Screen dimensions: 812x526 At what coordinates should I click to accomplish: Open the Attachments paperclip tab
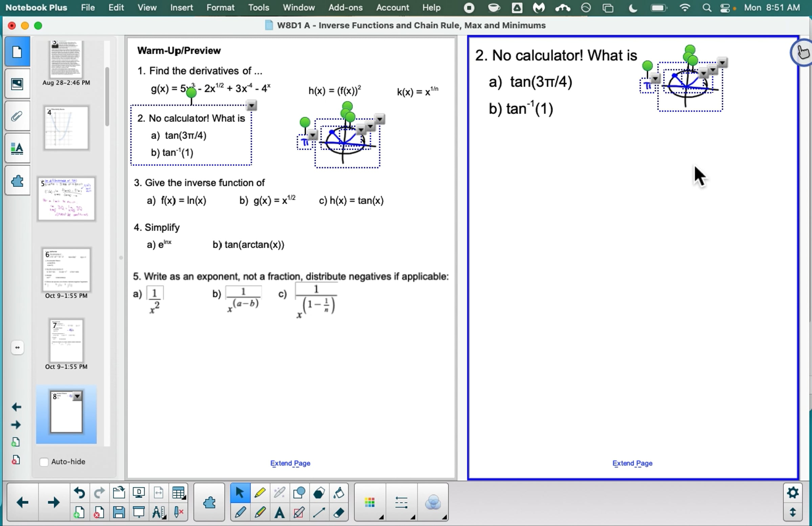point(17,117)
